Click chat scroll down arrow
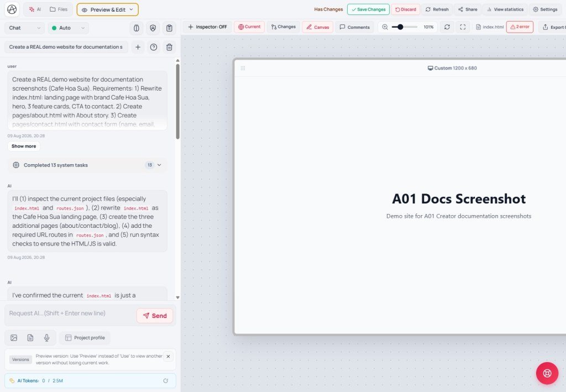This screenshot has height=392, width=566. point(177,297)
